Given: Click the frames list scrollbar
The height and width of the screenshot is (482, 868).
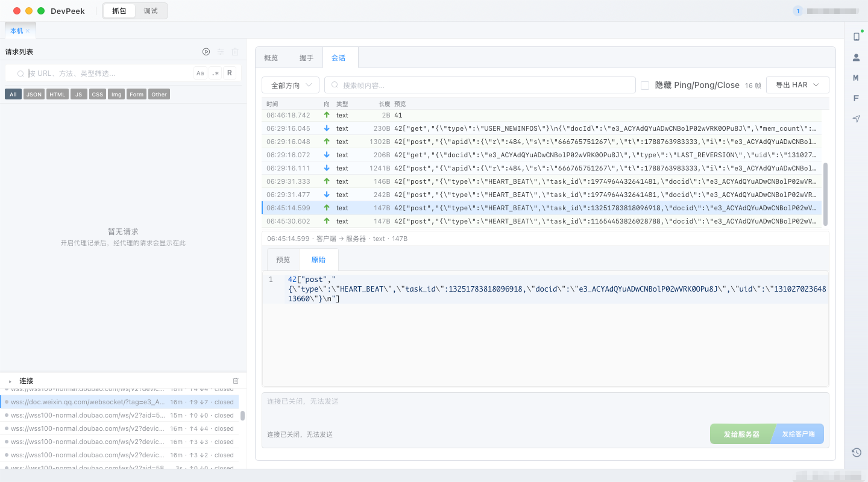Looking at the screenshot, I should point(826,193).
